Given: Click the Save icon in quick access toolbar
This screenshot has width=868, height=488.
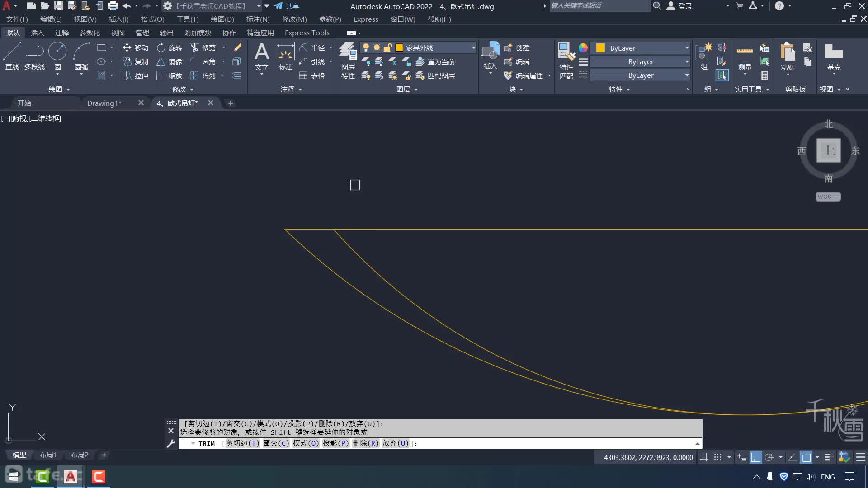Looking at the screenshot, I should 58,6.
